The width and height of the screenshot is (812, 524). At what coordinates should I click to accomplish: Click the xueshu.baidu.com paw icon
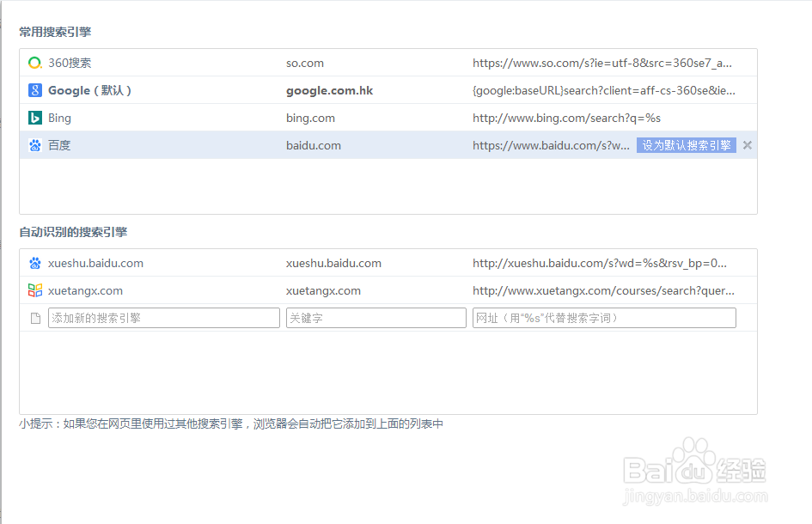(x=34, y=263)
